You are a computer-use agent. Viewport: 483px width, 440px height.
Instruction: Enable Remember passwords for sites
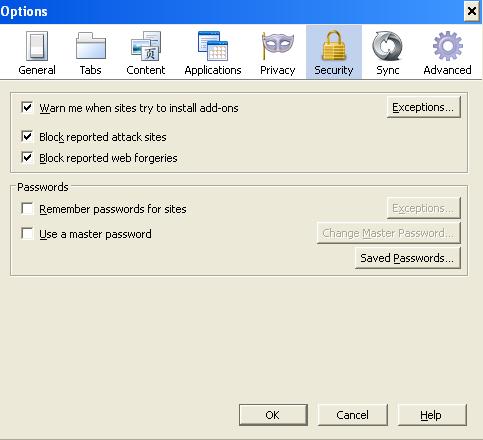coord(27,209)
